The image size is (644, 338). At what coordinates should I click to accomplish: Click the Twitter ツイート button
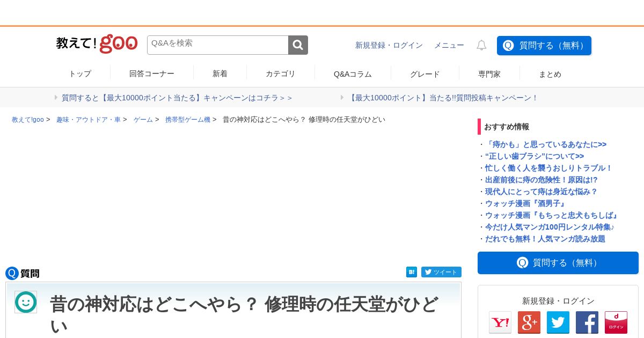point(441,272)
